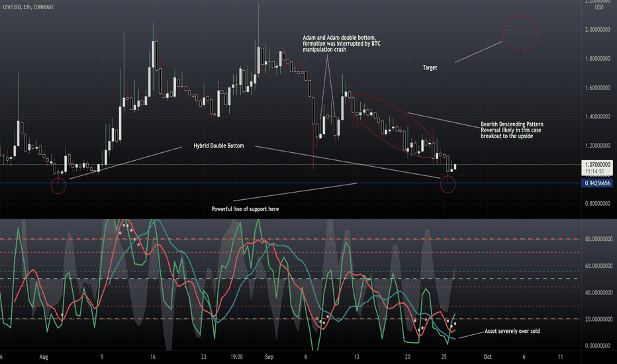Select the dotted red target circle drawing

point(520,34)
